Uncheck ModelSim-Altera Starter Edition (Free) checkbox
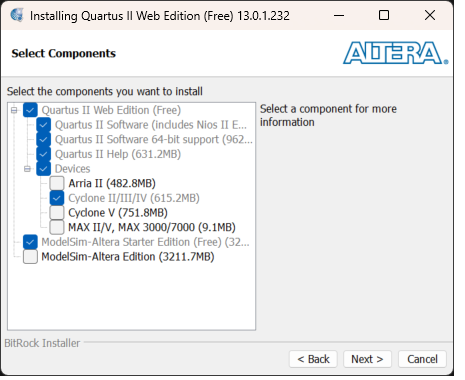The image size is (465, 380). [x=30, y=242]
